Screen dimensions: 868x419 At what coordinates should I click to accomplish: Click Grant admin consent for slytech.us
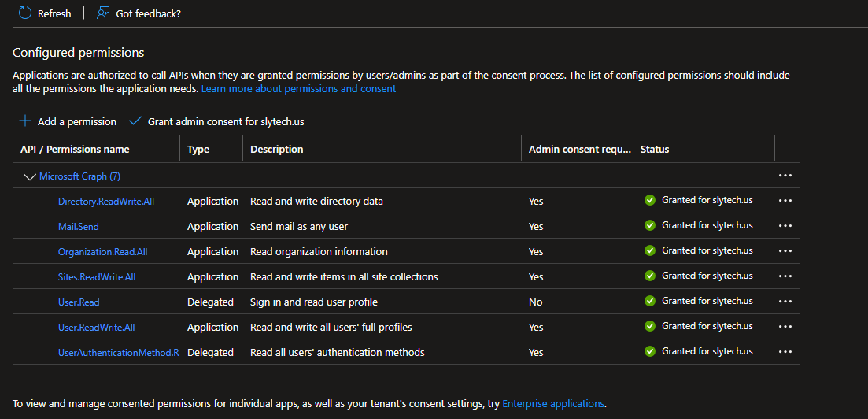pyautogui.click(x=226, y=121)
